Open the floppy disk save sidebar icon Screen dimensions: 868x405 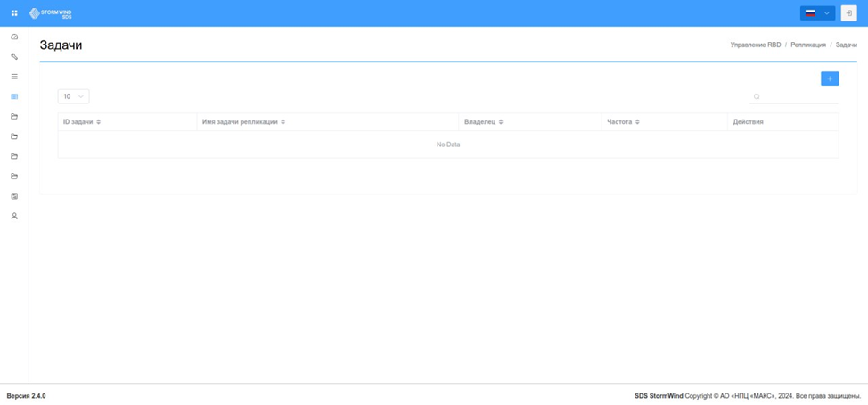point(14,196)
